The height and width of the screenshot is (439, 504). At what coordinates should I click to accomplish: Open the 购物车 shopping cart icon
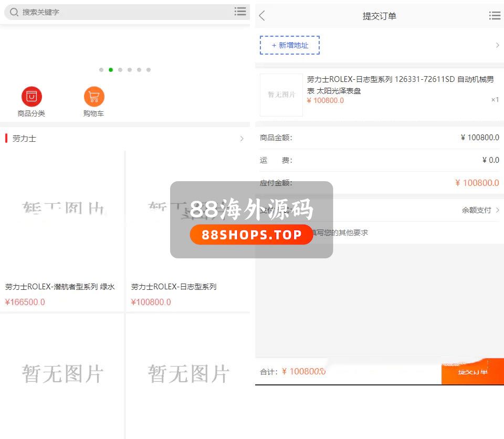[x=94, y=97]
